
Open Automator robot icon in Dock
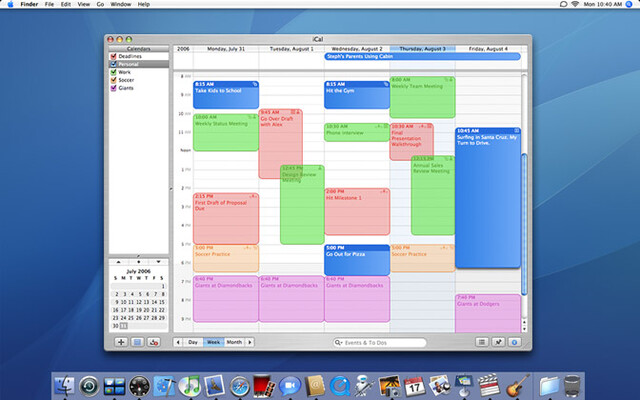click(x=364, y=386)
